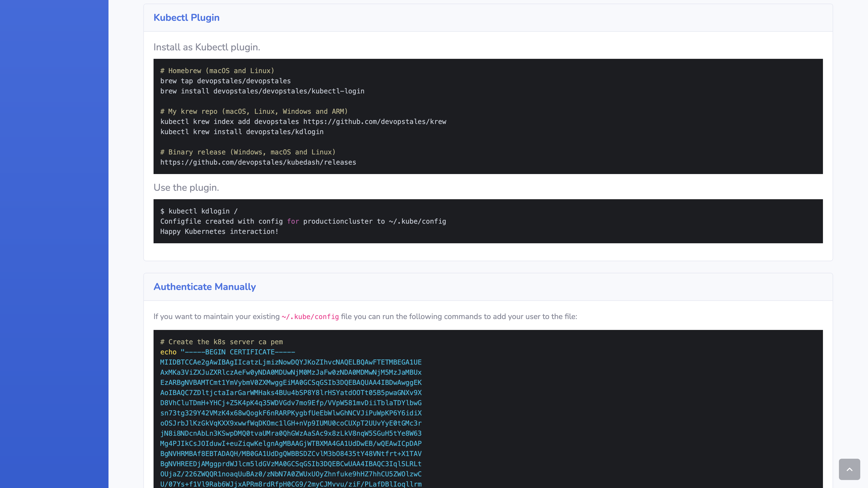The width and height of the screenshot is (868, 488).
Task: Click the Configfile created with config output line
Action: (303, 221)
